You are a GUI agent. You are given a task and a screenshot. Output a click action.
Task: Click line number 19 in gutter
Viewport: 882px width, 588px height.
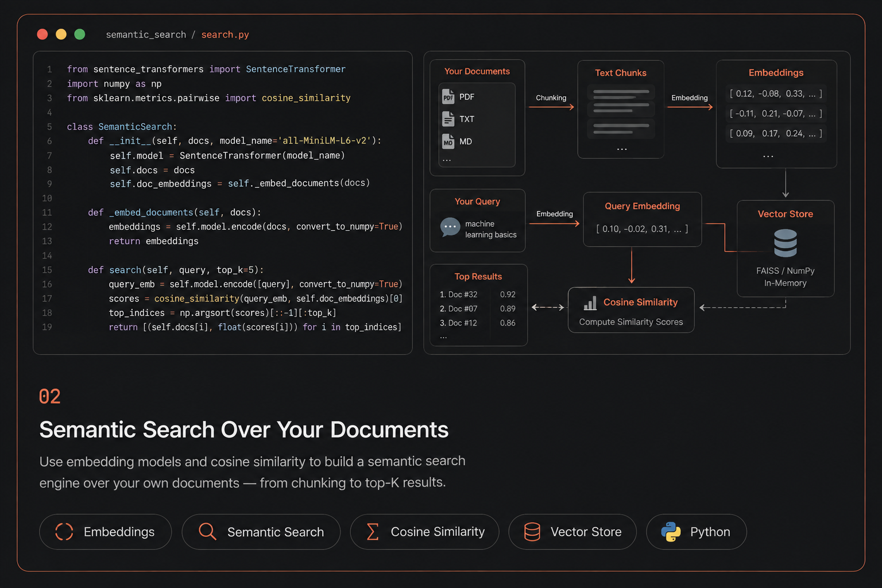pyautogui.click(x=47, y=327)
